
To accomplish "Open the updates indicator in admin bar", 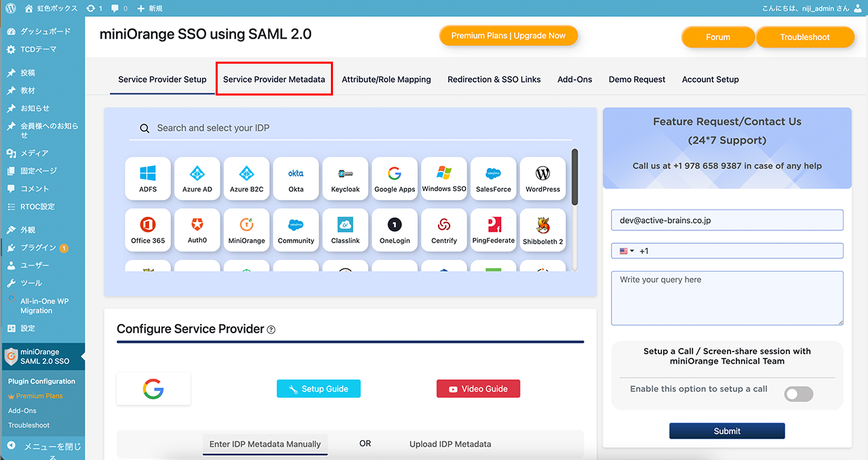I will [94, 8].
